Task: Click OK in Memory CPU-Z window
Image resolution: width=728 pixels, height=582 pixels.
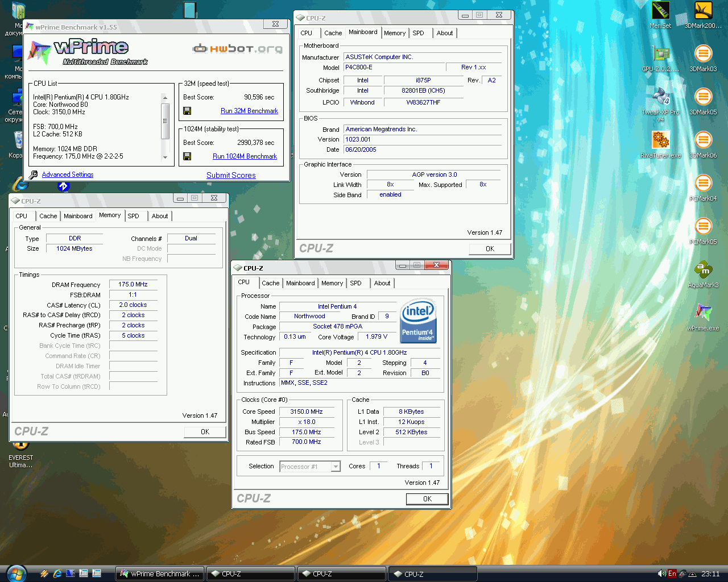Action: point(205,432)
